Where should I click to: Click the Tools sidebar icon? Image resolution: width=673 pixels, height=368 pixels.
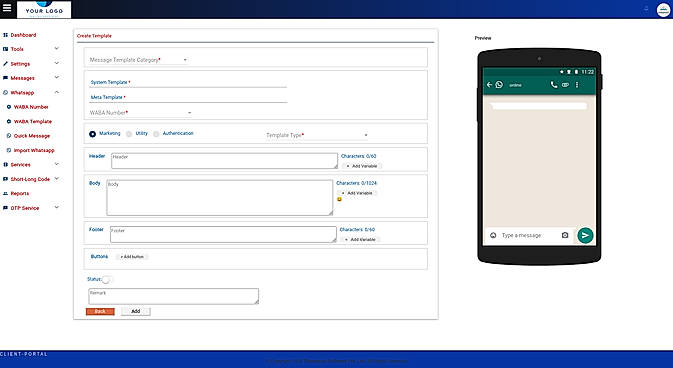(x=6, y=49)
